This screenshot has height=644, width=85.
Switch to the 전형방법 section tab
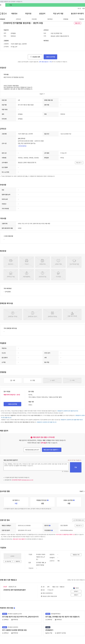pyautogui.click(x=66, y=19)
